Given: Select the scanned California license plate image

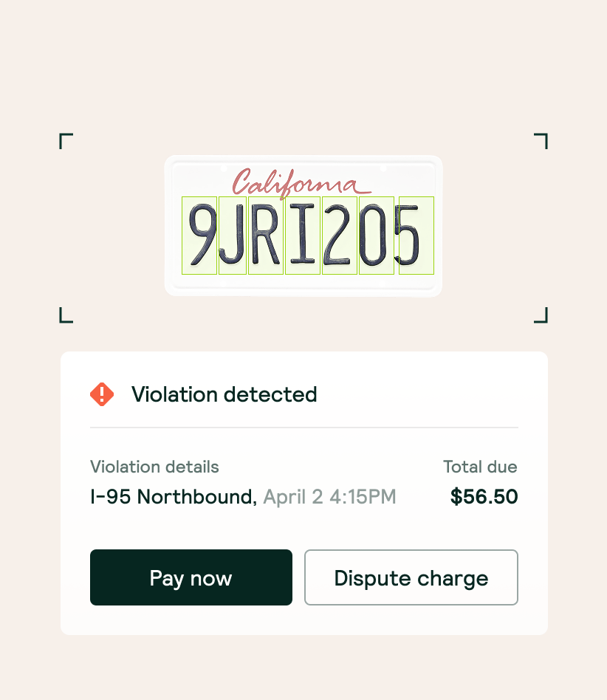Looking at the screenshot, I should tap(303, 225).
